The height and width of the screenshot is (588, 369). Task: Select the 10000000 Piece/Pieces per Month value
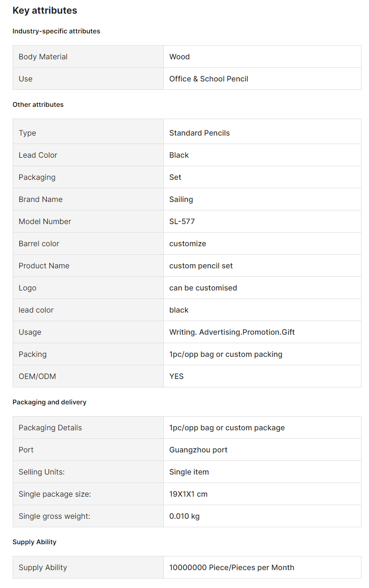[232, 567]
